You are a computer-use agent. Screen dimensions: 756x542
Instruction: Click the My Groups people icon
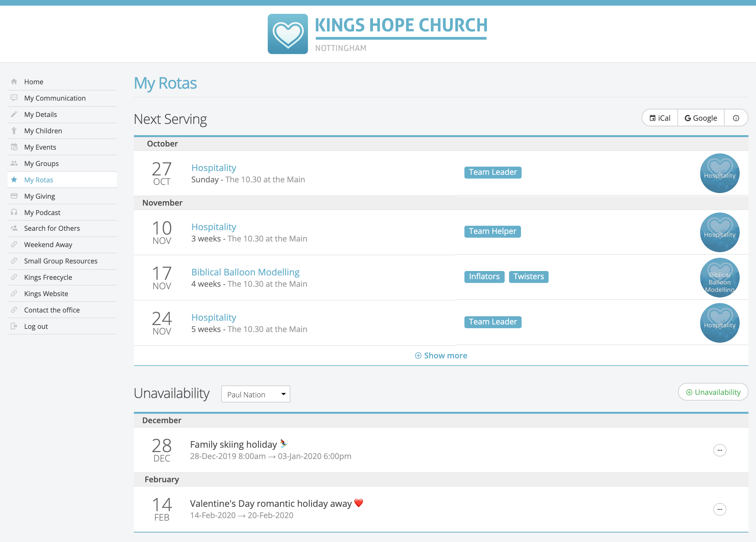click(14, 163)
